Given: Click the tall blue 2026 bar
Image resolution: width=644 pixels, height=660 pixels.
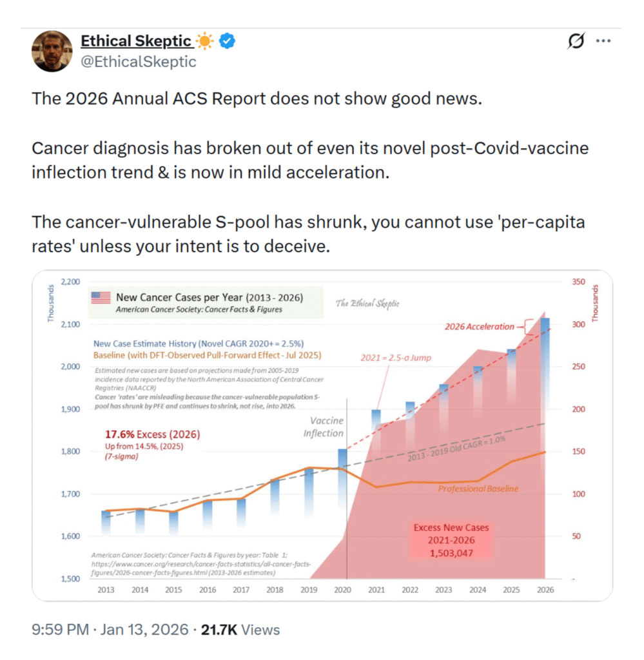Looking at the screenshot, I should click(x=544, y=387).
